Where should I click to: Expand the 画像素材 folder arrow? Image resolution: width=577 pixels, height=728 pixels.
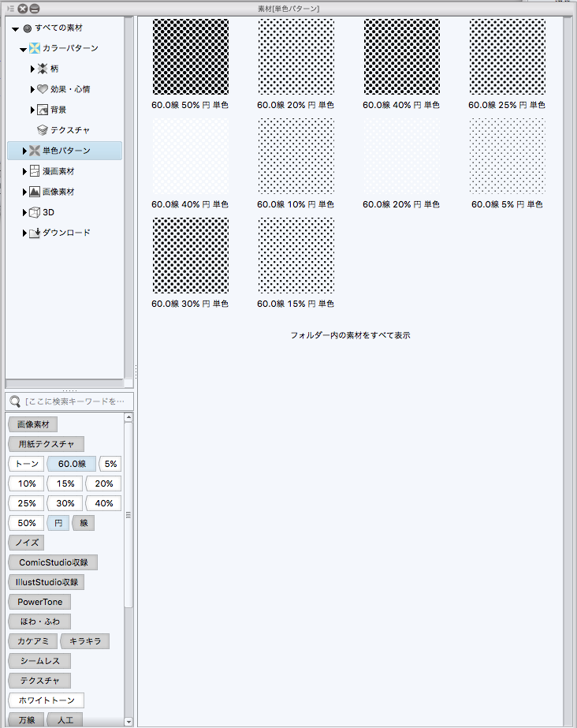pyautogui.click(x=24, y=192)
